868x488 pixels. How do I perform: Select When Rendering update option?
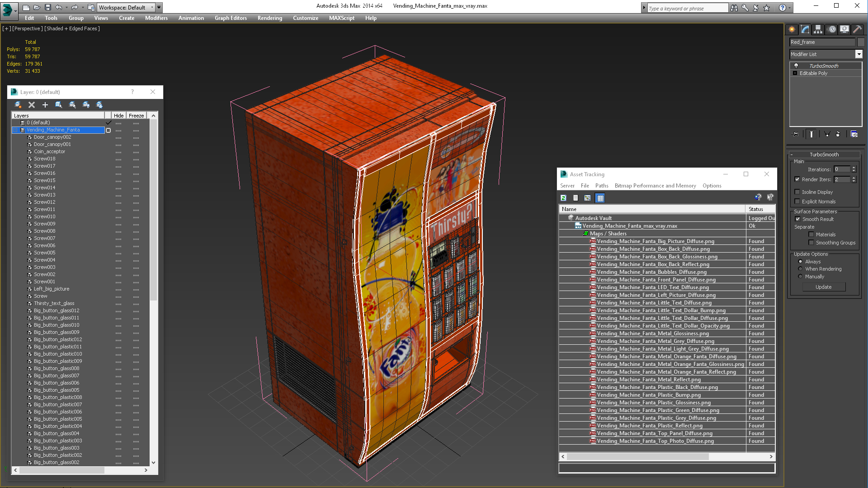801,269
